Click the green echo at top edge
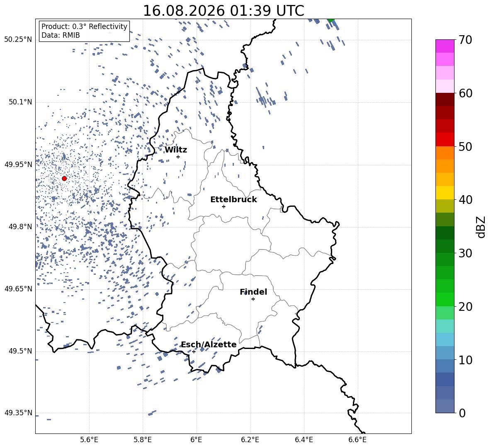This screenshot has height=448, width=491. click(331, 20)
